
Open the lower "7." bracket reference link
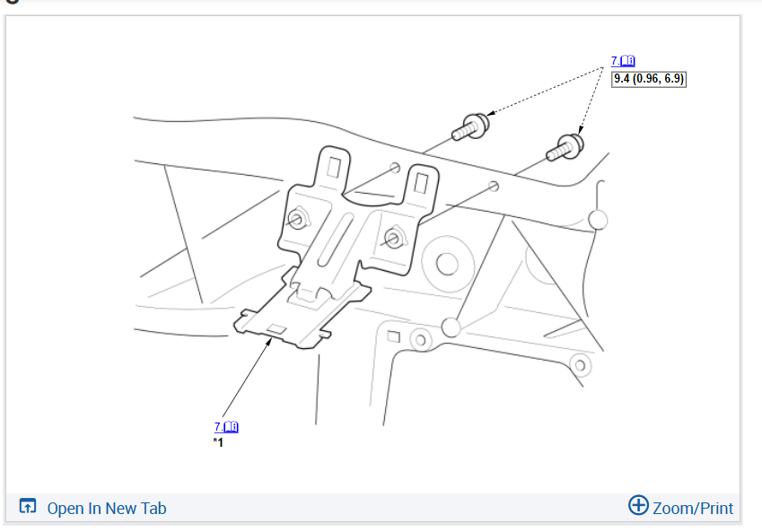[x=218, y=427]
